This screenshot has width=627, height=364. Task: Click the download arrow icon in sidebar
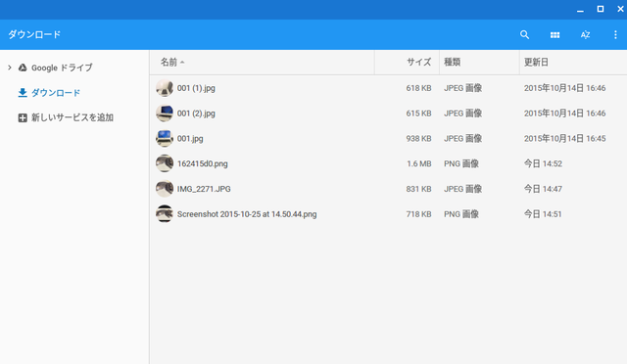coord(23,93)
